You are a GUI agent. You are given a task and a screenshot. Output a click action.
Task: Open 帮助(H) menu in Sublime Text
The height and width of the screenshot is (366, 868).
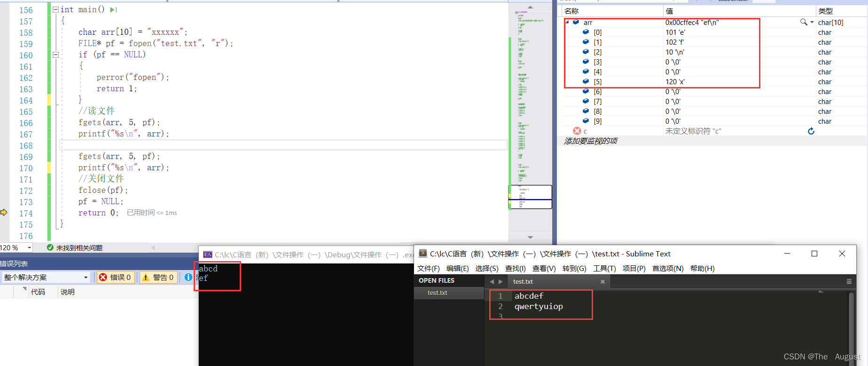[702, 268]
